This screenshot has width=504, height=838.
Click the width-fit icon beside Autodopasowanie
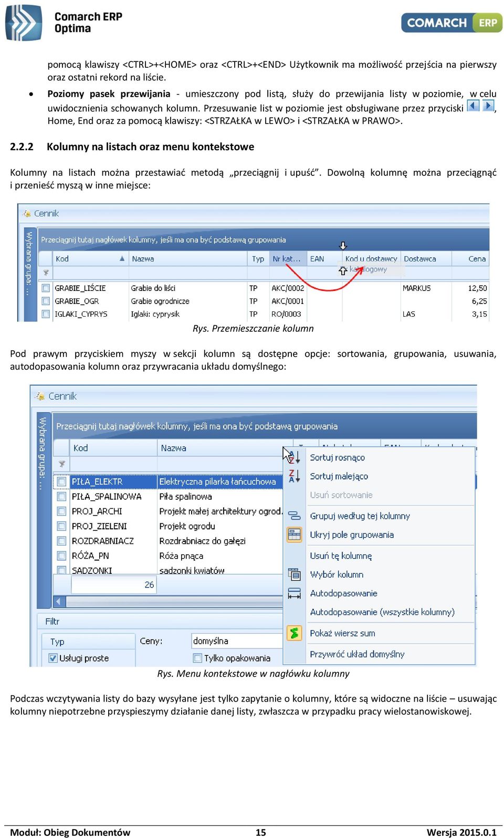click(x=295, y=593)
